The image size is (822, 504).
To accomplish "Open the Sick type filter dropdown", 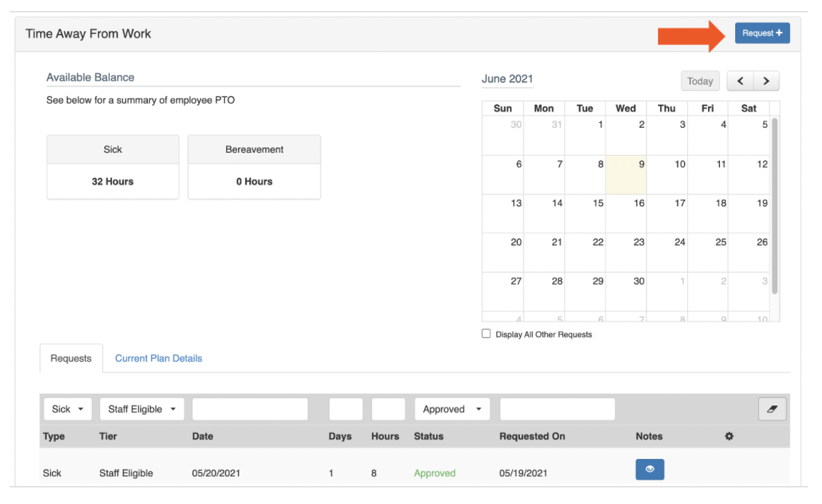I will [68, 410].
